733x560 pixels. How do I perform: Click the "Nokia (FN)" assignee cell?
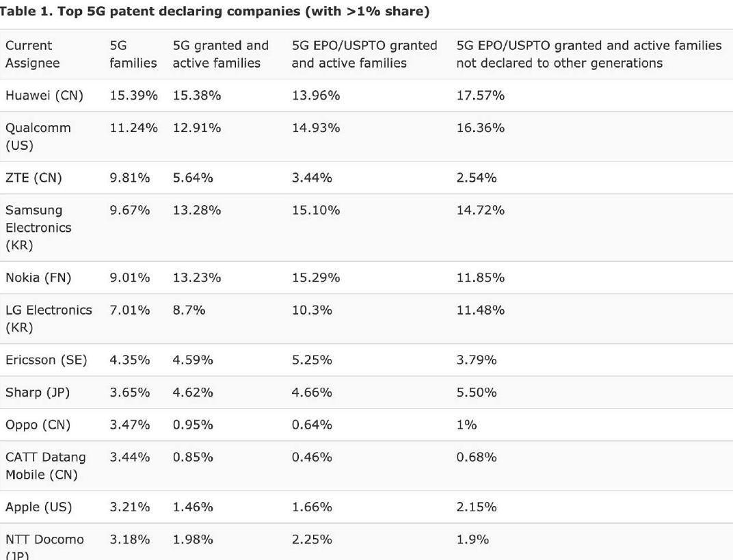coord(38,278)
